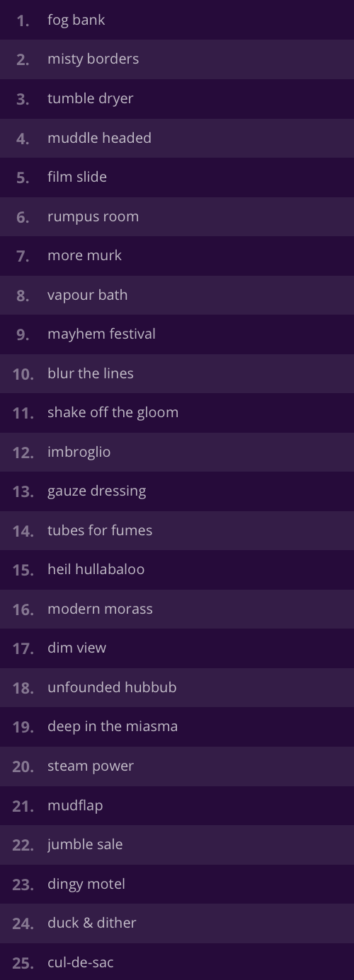
Task: Select "blur the lines" track
Action: (177, 373)
